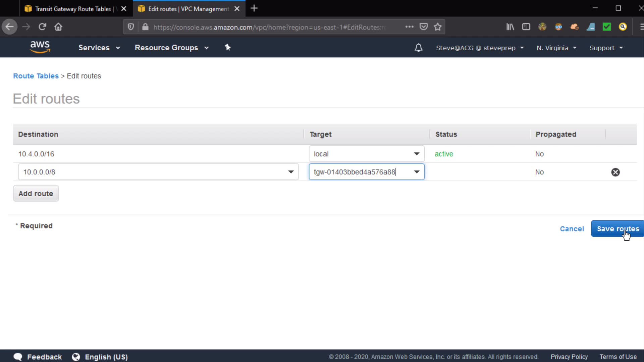644x362 pixels.
Task: Switch to Transit Gateway Route Tables tab
Action: [73, 9]
